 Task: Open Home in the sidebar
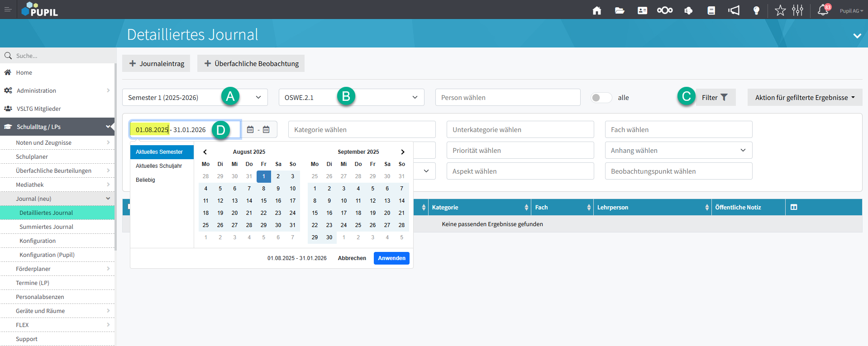(x=57, y=72)
